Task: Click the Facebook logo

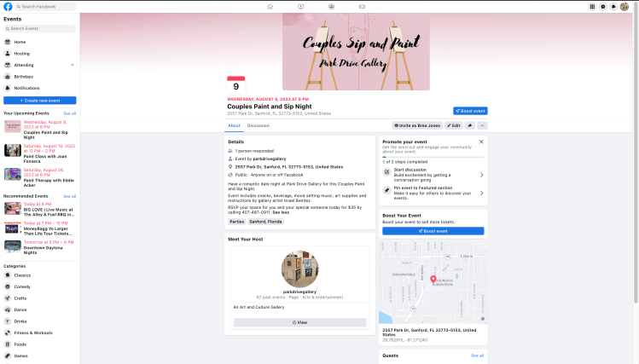Action: tap(8, 7)
